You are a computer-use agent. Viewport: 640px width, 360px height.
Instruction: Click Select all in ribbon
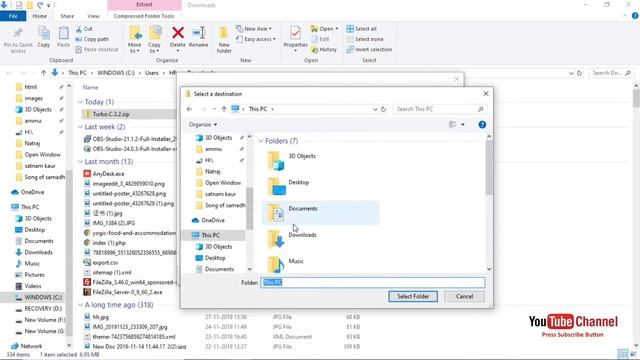coord(361,29)
